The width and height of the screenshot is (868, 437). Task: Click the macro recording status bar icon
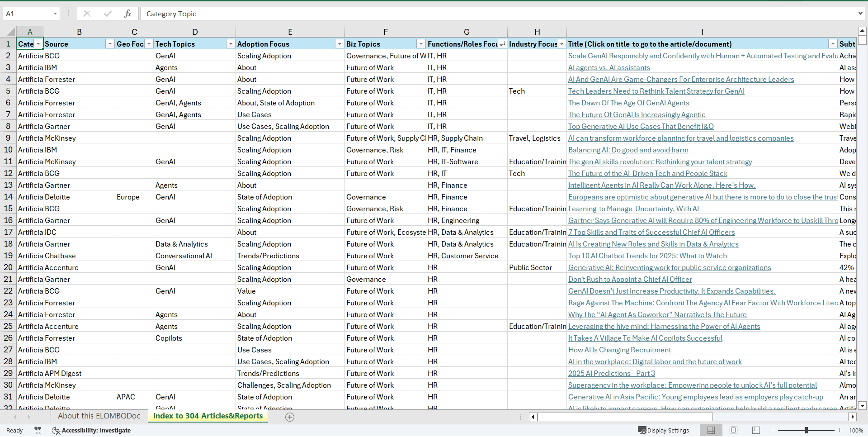pos(38,430)
